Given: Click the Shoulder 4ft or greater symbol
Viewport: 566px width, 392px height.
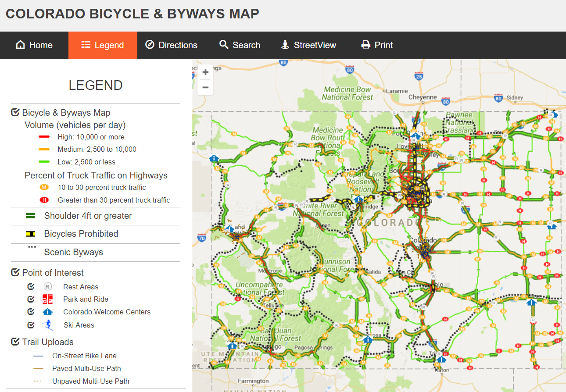Looking at the screenshot, I should click(x=30, y=216).
